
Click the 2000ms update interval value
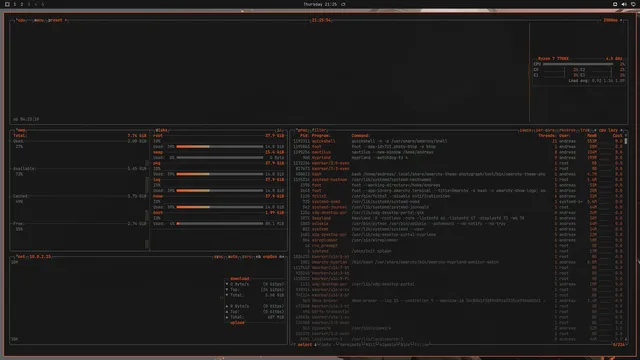[611, 20]
